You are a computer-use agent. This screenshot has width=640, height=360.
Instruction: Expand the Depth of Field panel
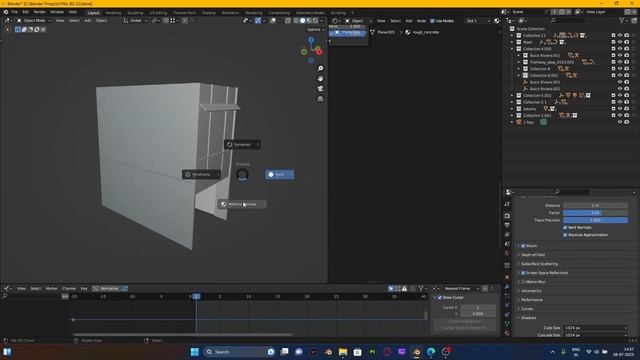[533, 255]
